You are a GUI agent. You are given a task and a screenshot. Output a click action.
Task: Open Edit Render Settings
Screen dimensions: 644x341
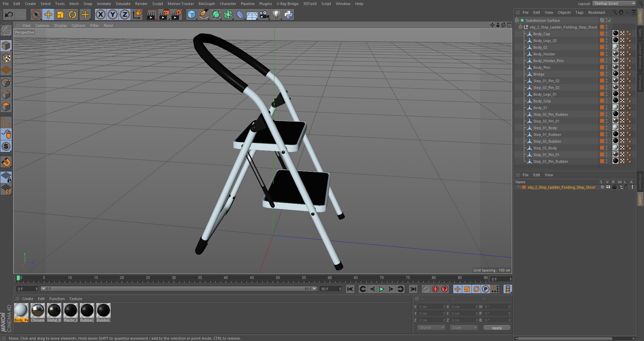176,14
